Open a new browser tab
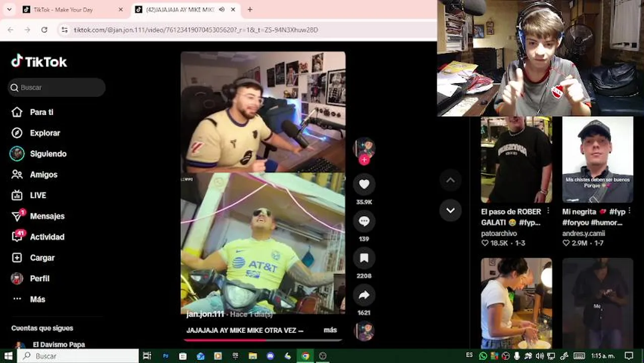This screenshot has height=363, width=644. pos(250,10)
